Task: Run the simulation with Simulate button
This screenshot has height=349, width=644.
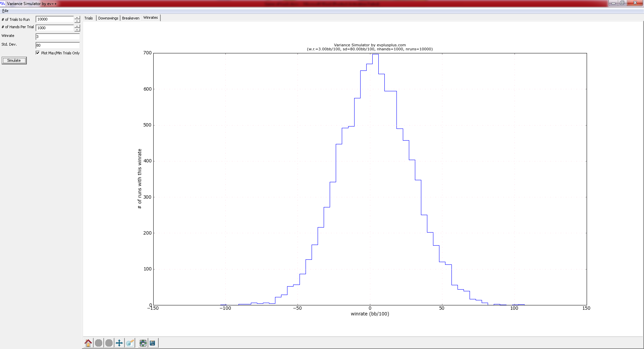Action: click(14, 60)
